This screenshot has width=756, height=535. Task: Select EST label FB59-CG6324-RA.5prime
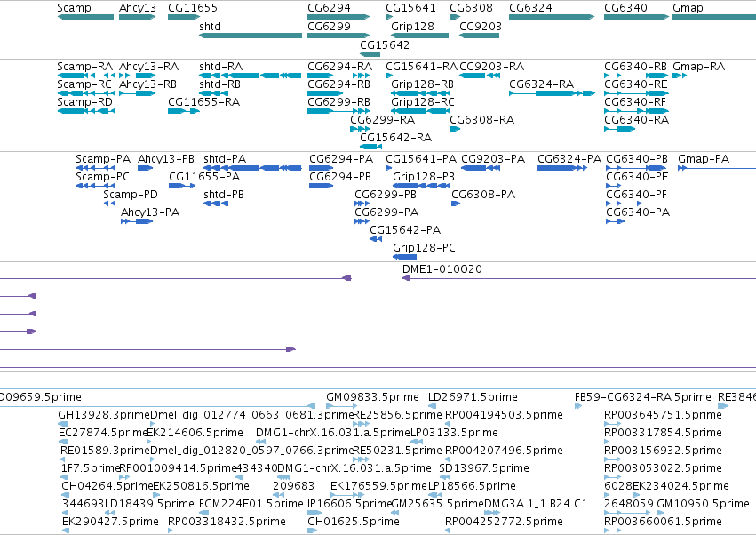(x=642, y=397)
